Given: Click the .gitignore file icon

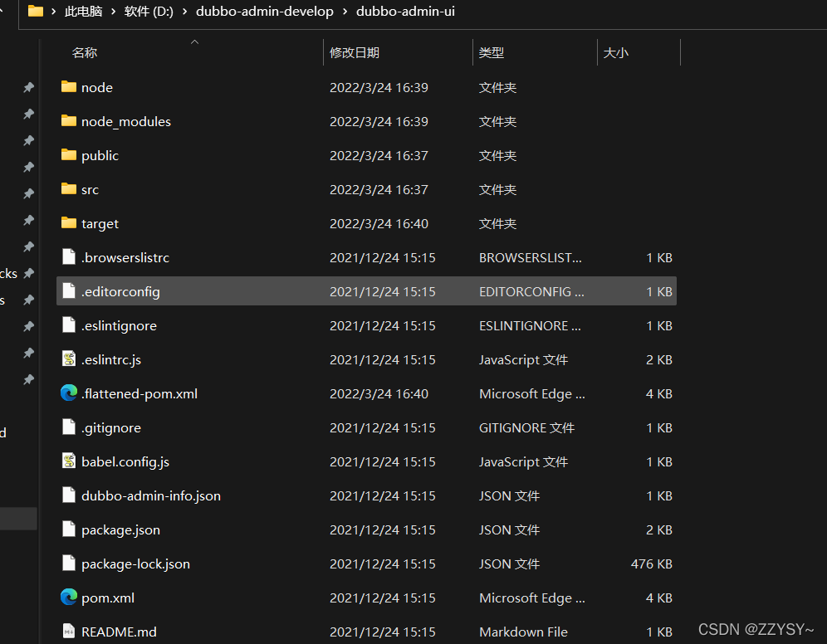Looking at the screenshot, I should click(69, 427).
